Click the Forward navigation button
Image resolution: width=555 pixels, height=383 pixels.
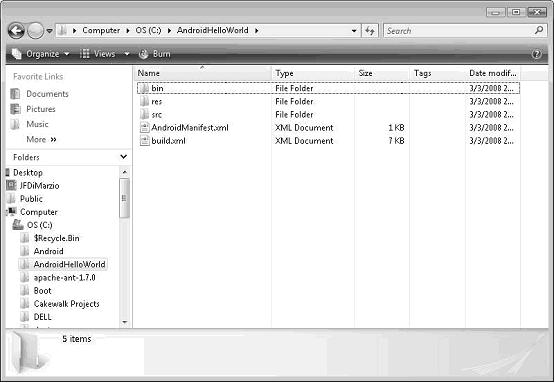[x=35, y=31]
